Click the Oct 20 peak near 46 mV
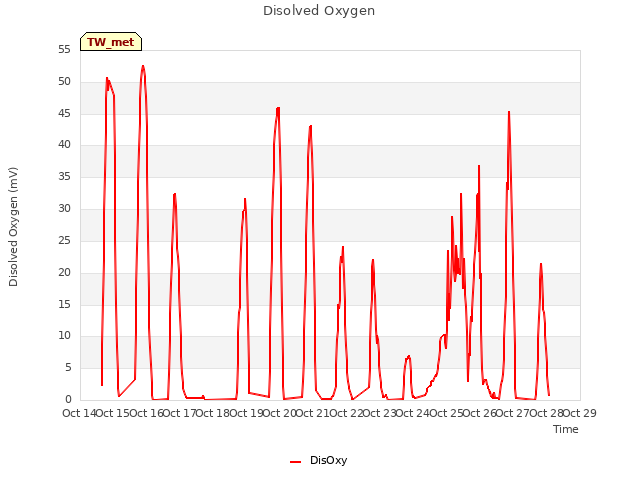Viewport: 640px width, 480px height. [278, 108]
